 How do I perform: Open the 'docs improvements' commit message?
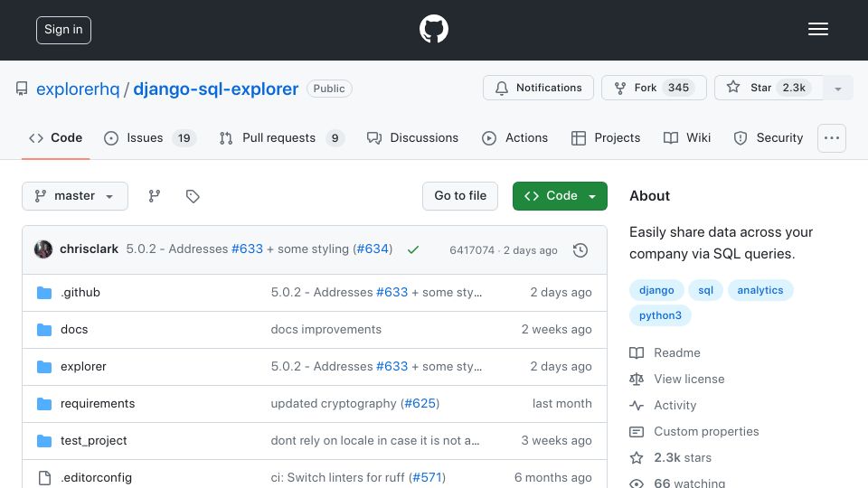326,329
